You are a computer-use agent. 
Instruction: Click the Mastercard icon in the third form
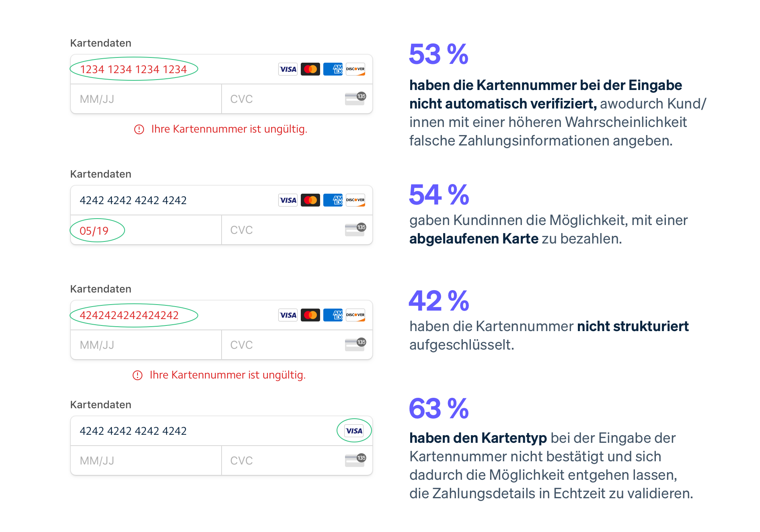click(x=310, y=315)
